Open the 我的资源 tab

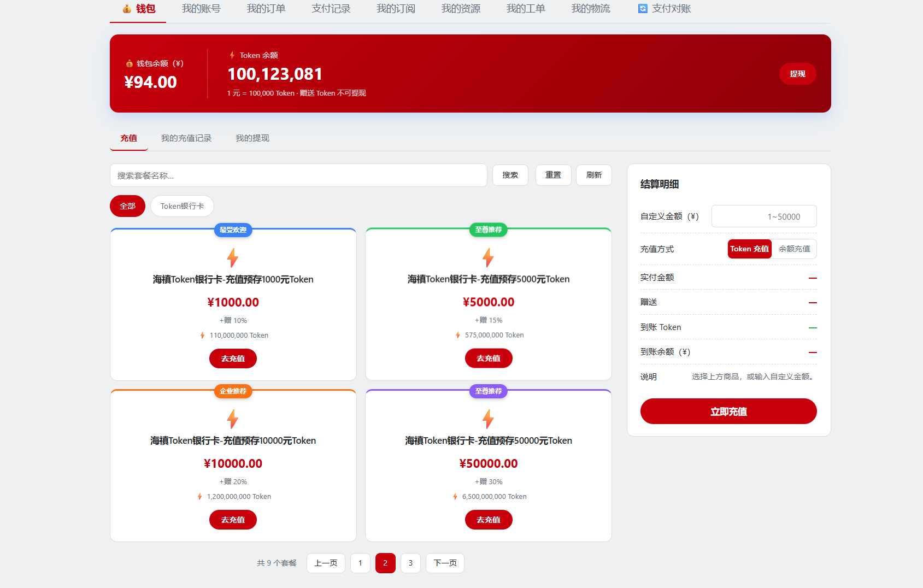(461, 9)
